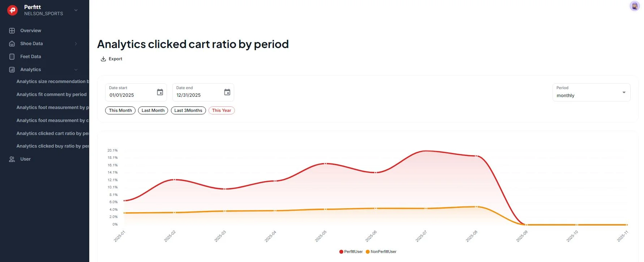Click the Perfitt logo icon
This screenshot has width=644, height=262.
13,10
